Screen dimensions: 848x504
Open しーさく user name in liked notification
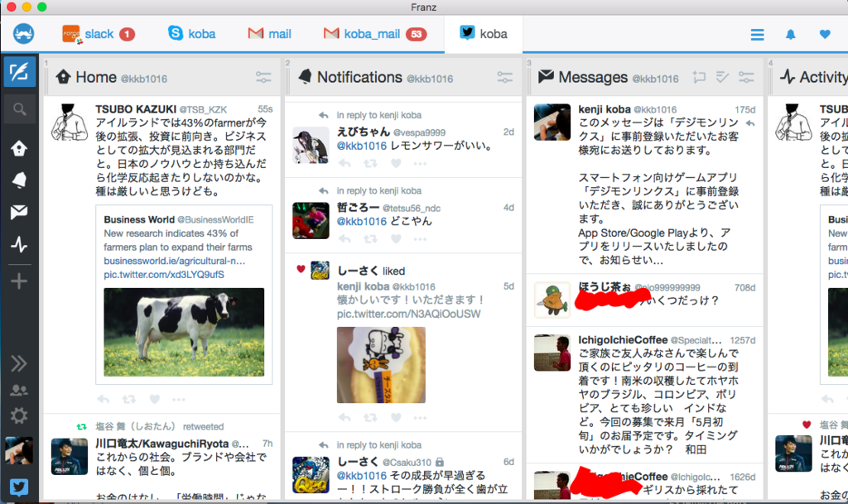(x=358, y=271)
